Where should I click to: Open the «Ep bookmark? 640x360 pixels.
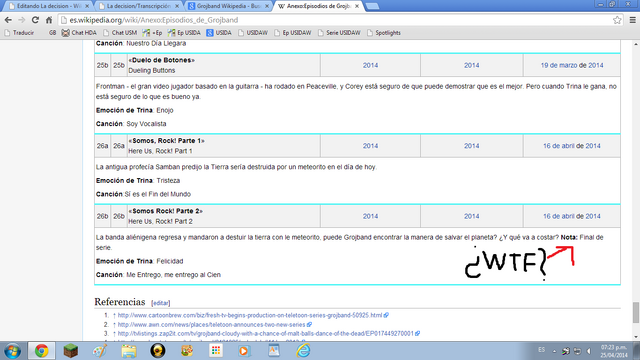pos(152,33)
